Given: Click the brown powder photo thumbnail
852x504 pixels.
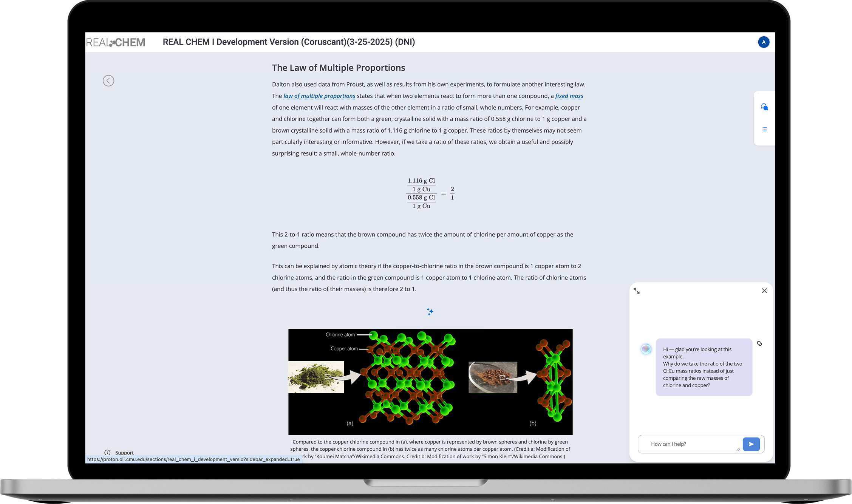Looking at the screenshot, I should (492, 377).
